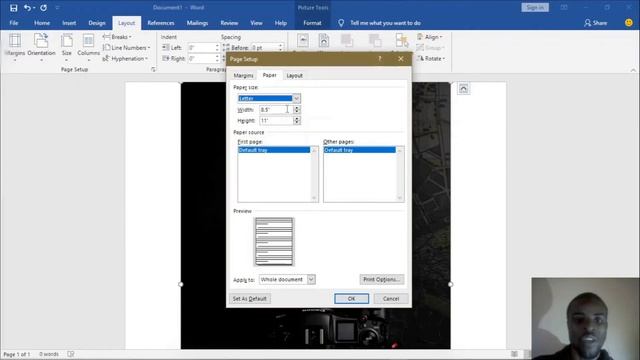Open the Paper size Letter dropdown
Viewport: 640px width, 360px height.
[269, 98]
